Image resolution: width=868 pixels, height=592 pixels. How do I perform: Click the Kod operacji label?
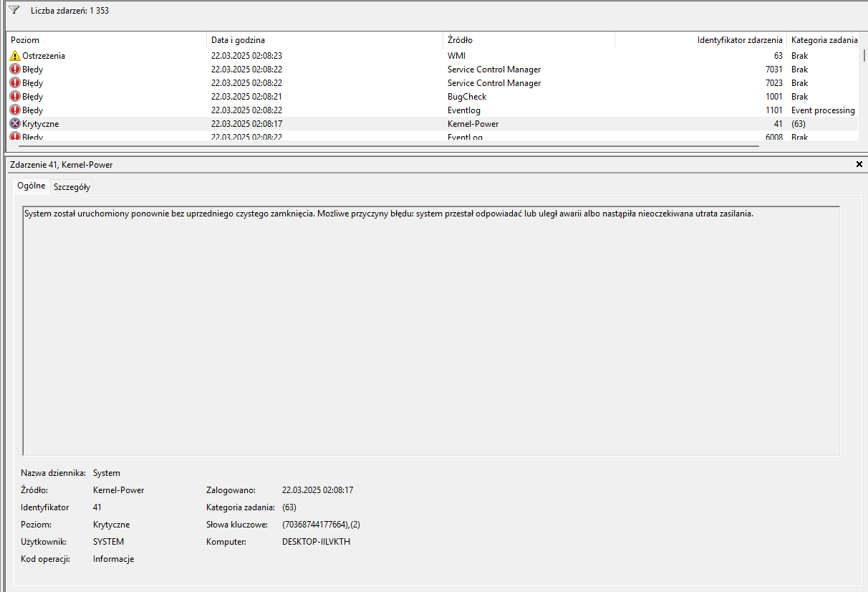[x=45, y=559]
